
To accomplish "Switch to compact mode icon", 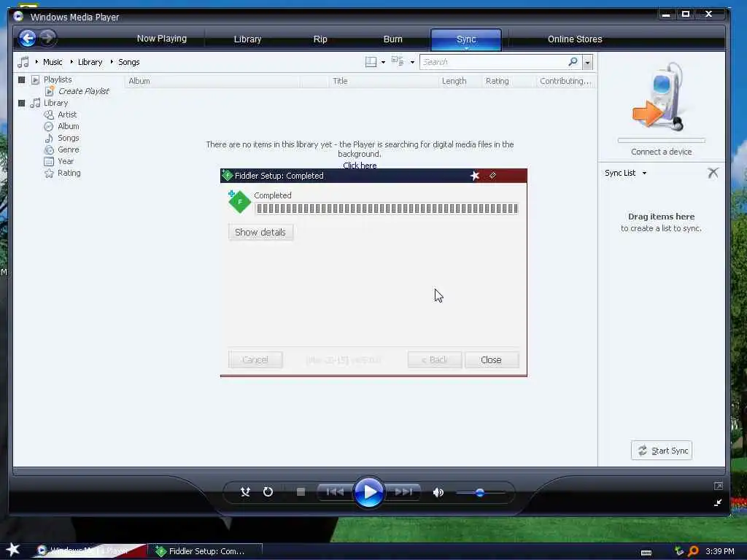I will (x=718, y=502).
